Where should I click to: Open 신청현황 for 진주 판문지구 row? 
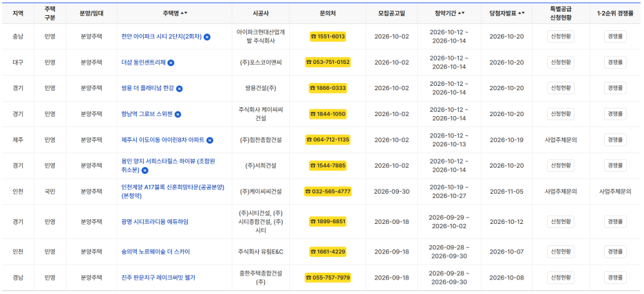coord(561,278)
